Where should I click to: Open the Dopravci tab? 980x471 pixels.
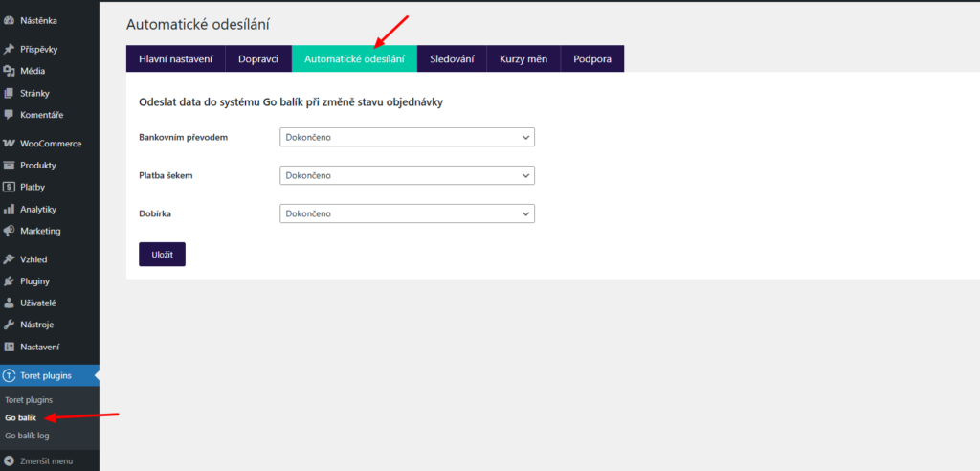[x=258, y=59]
